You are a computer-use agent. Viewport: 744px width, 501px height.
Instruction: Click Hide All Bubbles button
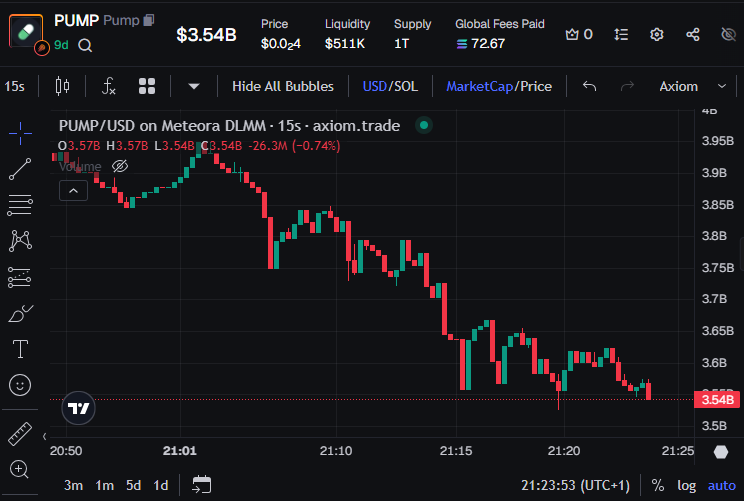(283, 86)
